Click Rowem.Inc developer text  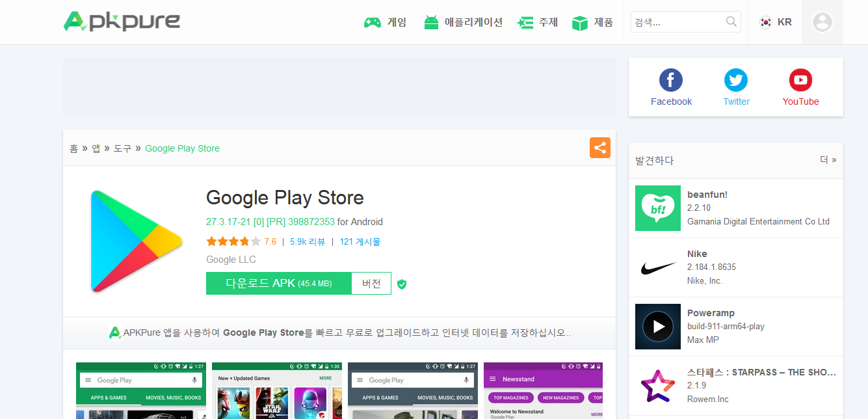coord(708,399)
